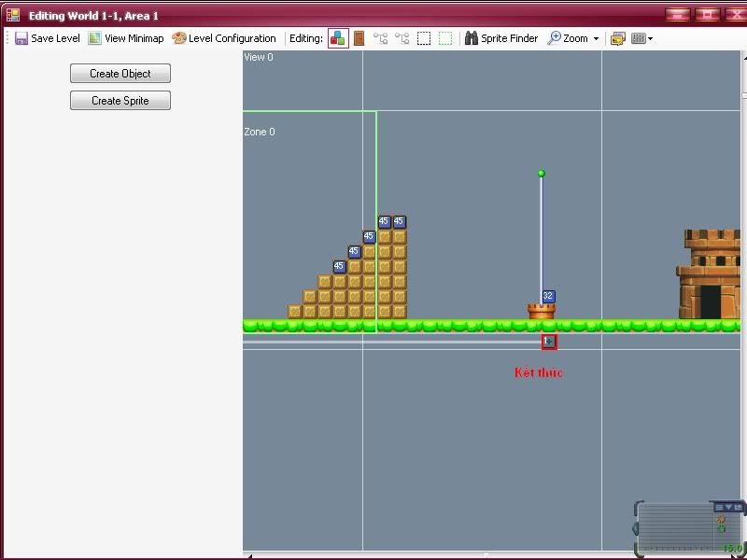Click the editor app icon in the title bar
Screen dimensions: 747x560
click(13, 15)
